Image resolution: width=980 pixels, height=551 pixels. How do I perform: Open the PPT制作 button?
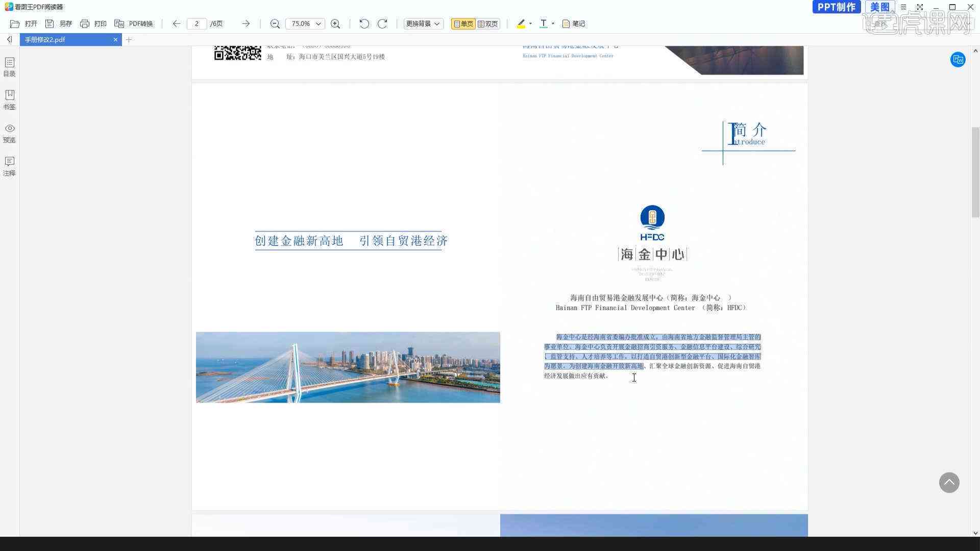coord(837,7)
